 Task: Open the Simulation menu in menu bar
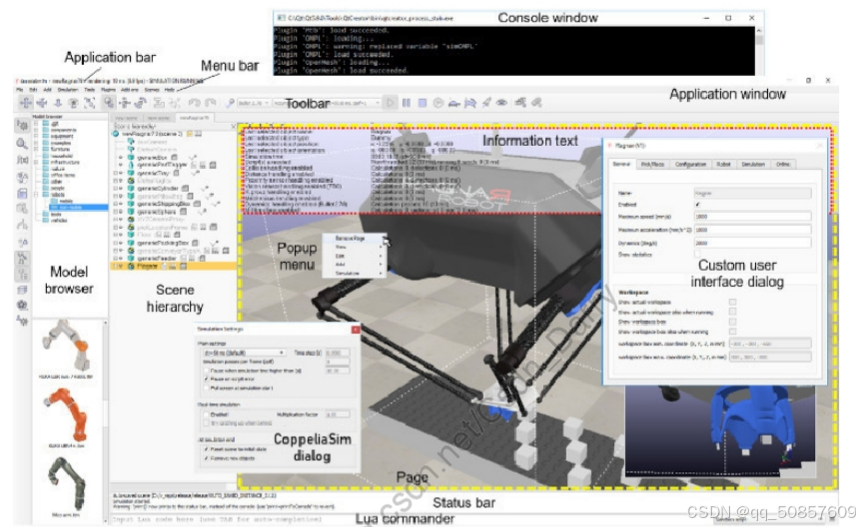[x=68, y=89]
